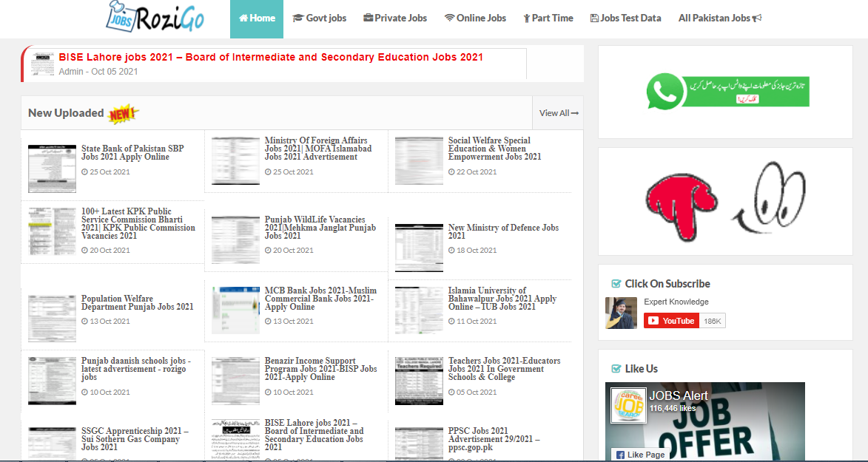Click the red YouTube subscribe button
Viewport: 868px width, 462px height.
[671, 321]
